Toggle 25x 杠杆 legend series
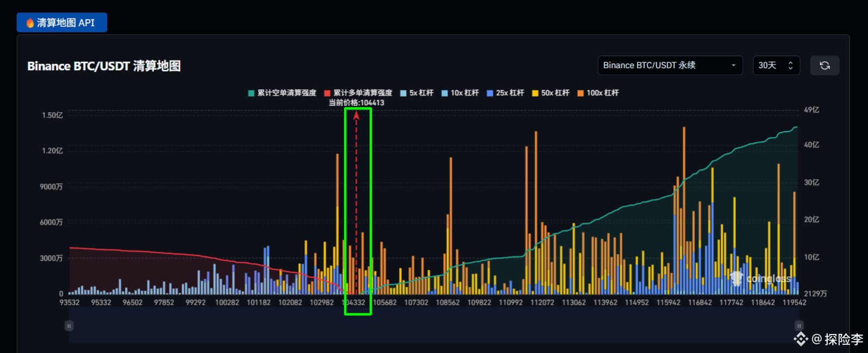The height and width of the screenshot is (353, 868). click(x=505, y=93)
